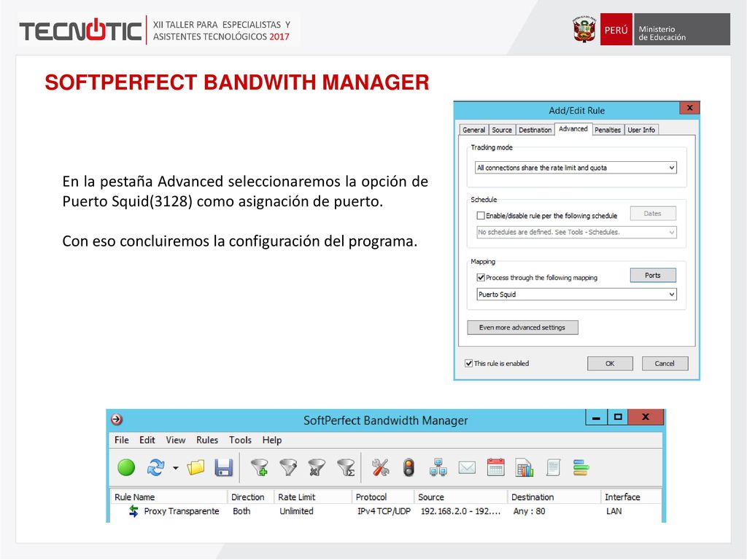Click Cancel in Add/Edit Rule dialog
747x560 pixels.
pos(665,363)
